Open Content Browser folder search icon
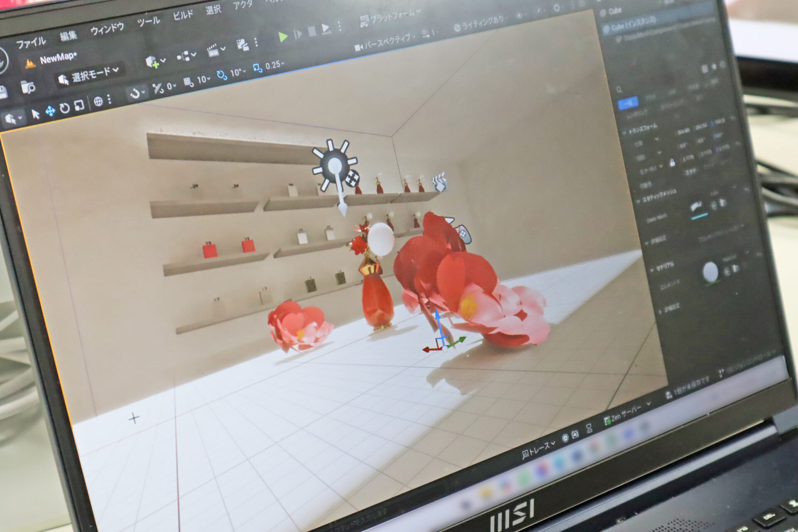This screenshot has width=798, height=532. pyautogui.click(x=28, y=87)
